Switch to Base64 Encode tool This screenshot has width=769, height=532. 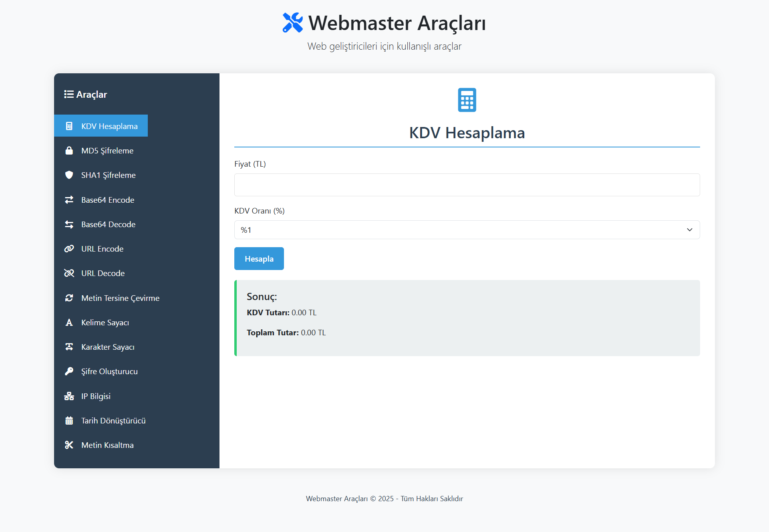pos(99,200)
